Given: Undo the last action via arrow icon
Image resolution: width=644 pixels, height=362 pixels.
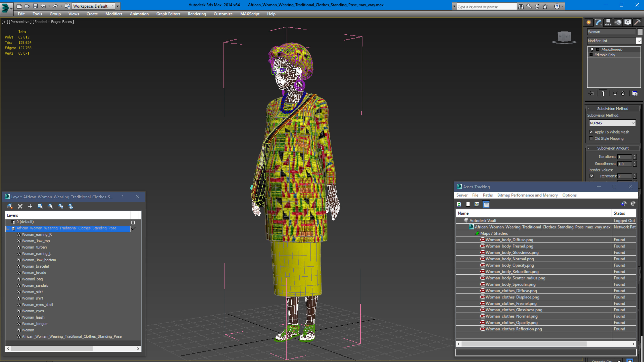Looking at the screenshot, I should coord(43,6).
